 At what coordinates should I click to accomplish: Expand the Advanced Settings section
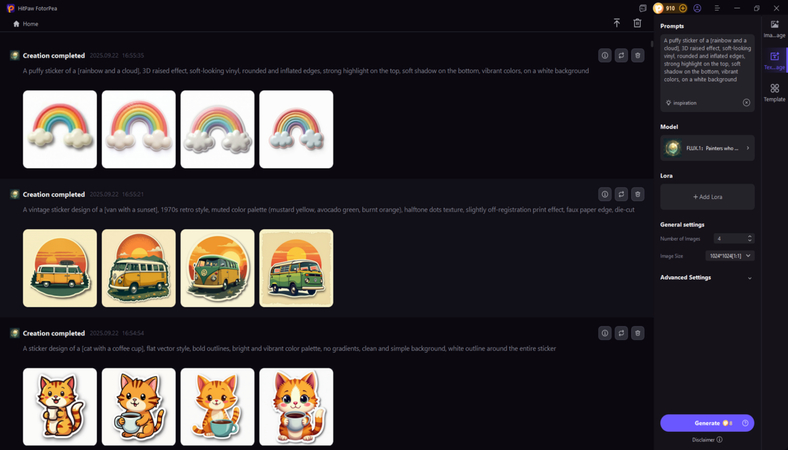point(707,278)
